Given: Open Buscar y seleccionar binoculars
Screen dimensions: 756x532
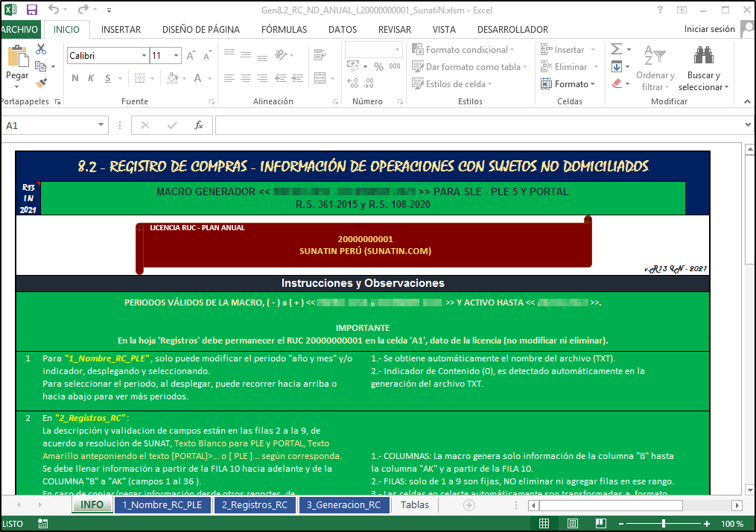Looking at the screenshot, I should tap(703, 57).
